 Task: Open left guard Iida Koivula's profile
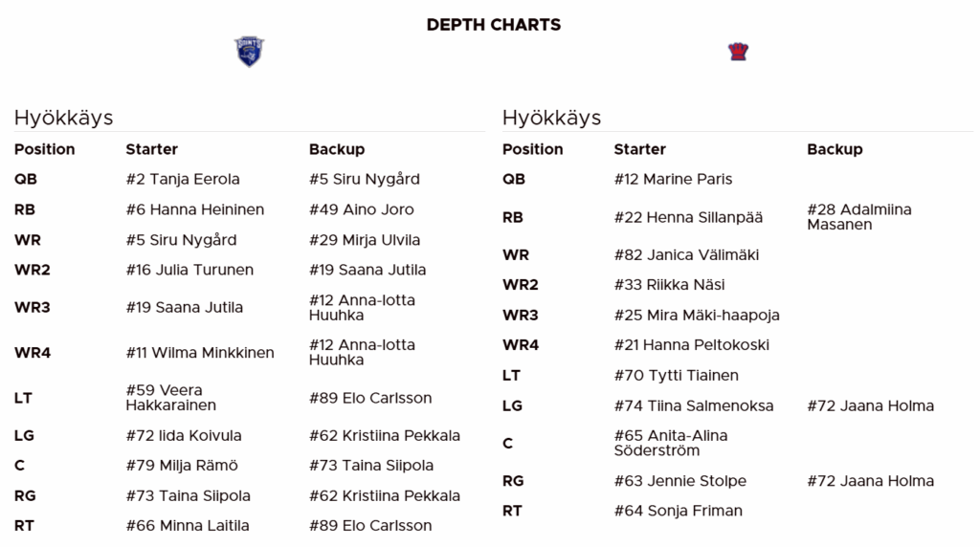tap(183, 435)
